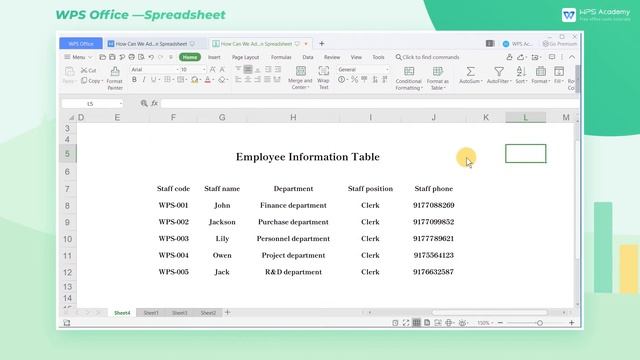This screenshot has height=360, width=640.
Task: Click the percent style icon
Action: (354, 80)
